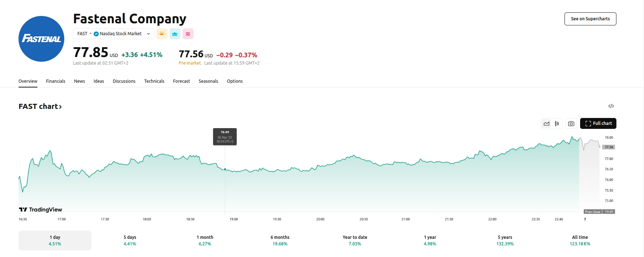Viewport: 644px width, 257px height.
Task: Switch to area chart style
Action: tap(546, 123)
